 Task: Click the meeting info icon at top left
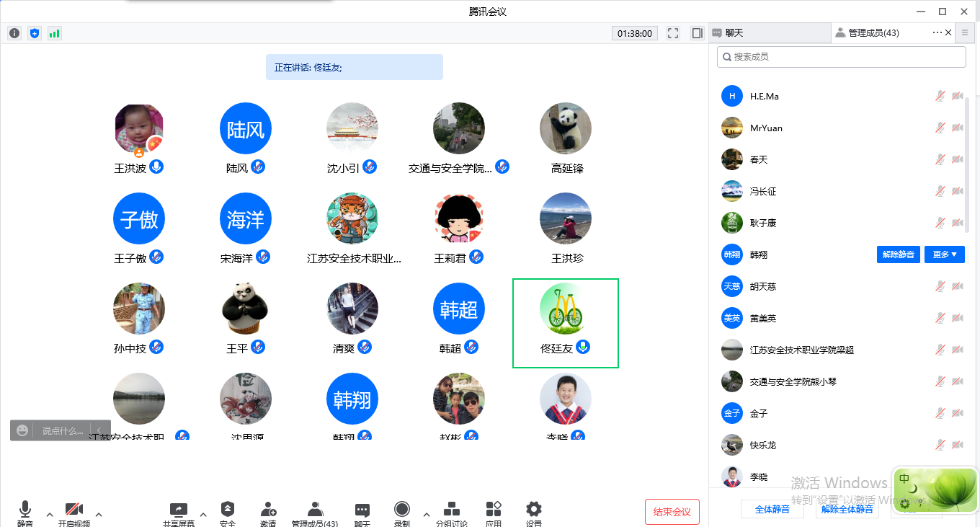click(14, 33)
